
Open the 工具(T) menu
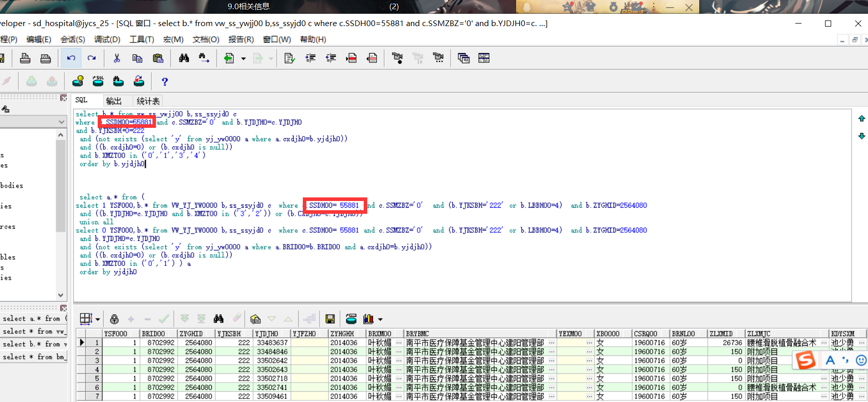point(142,39)
